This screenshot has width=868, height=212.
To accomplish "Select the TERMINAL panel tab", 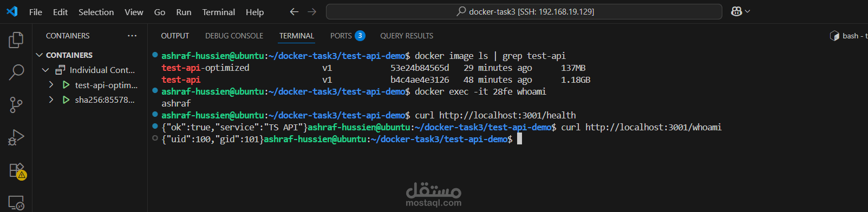I will (x=297, y=36).
